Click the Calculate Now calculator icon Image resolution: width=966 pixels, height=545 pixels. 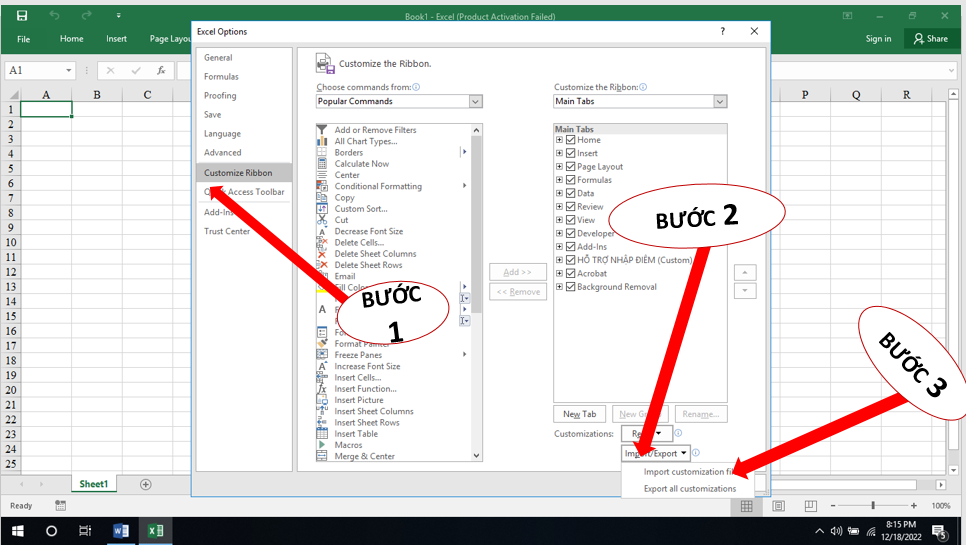322,164
